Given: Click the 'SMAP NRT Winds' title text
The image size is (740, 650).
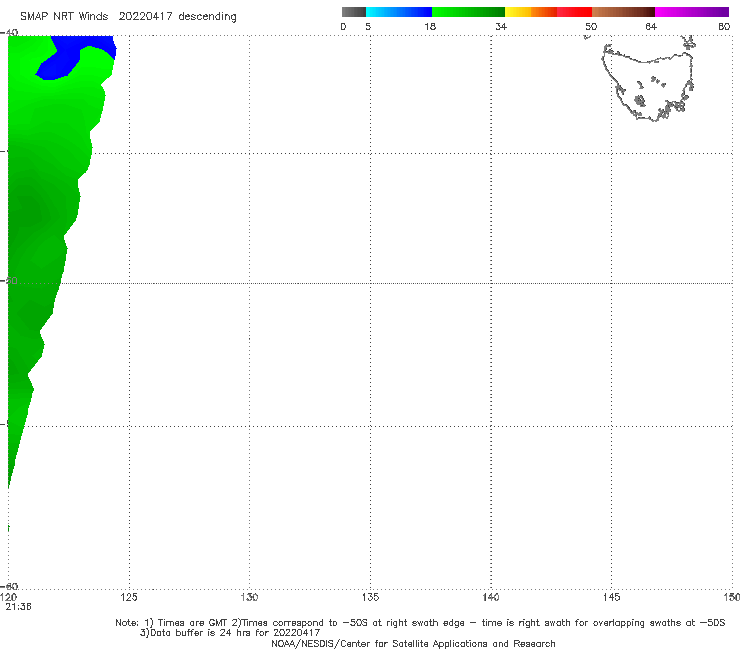Looking at the screenshot, I should click(x=64, y=16).
